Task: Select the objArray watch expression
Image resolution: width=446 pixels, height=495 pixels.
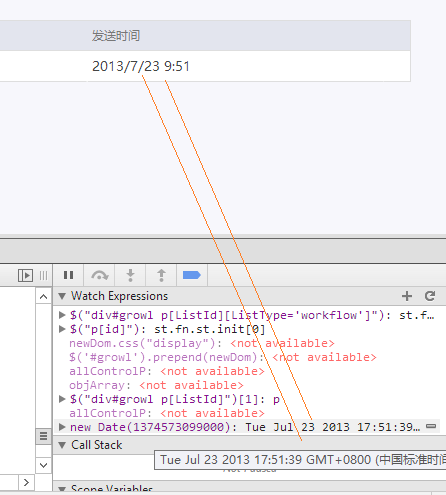Action: [156, 385]
